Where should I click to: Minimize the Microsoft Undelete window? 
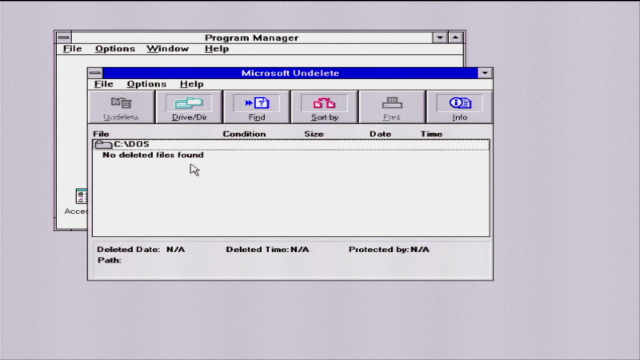click(x=485, y=73)
